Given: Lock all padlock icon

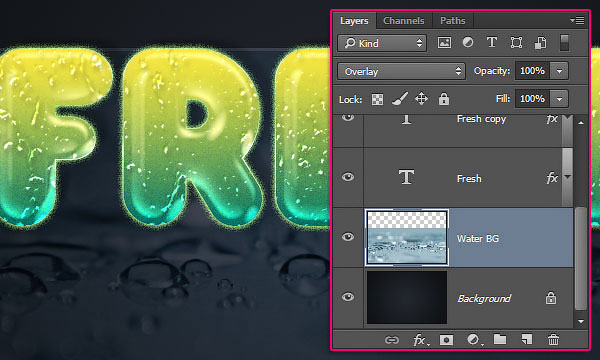Looking at the screenshot, I should [443, 99].
